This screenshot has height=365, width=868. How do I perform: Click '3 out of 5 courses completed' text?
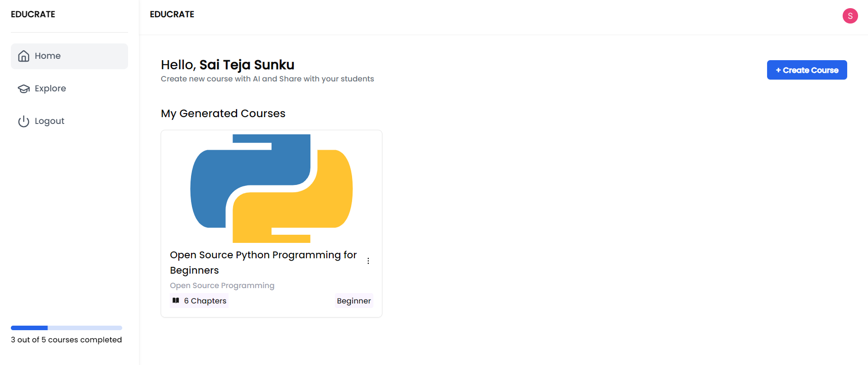click(x=67, y=340)
